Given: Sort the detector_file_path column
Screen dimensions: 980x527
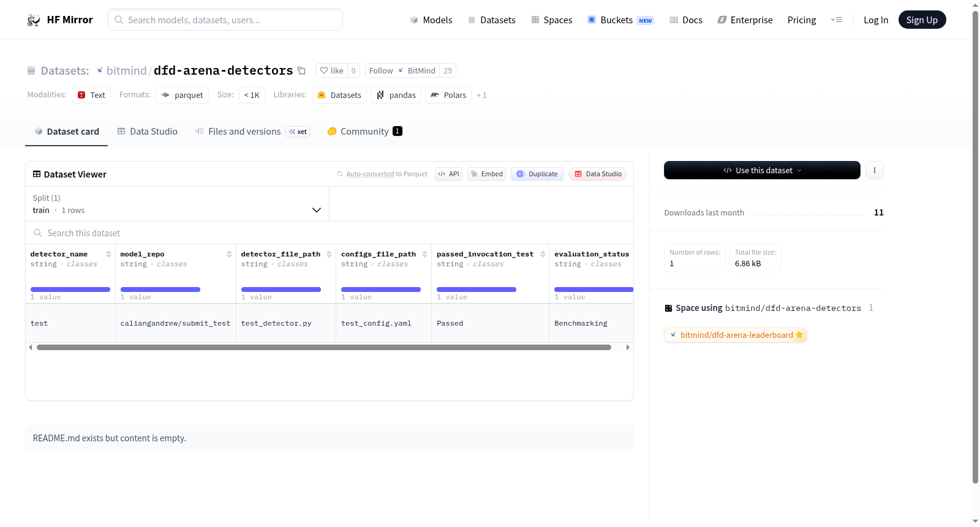Looking at the screenshot, I should pyautogui.click(x=329, y=254).
